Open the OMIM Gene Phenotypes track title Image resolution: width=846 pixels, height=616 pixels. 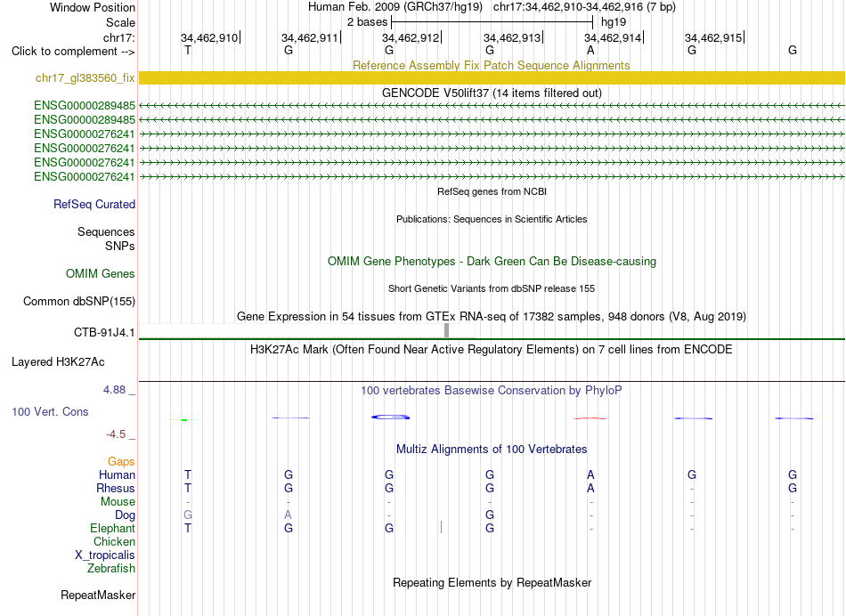click(x=492, y=261)
